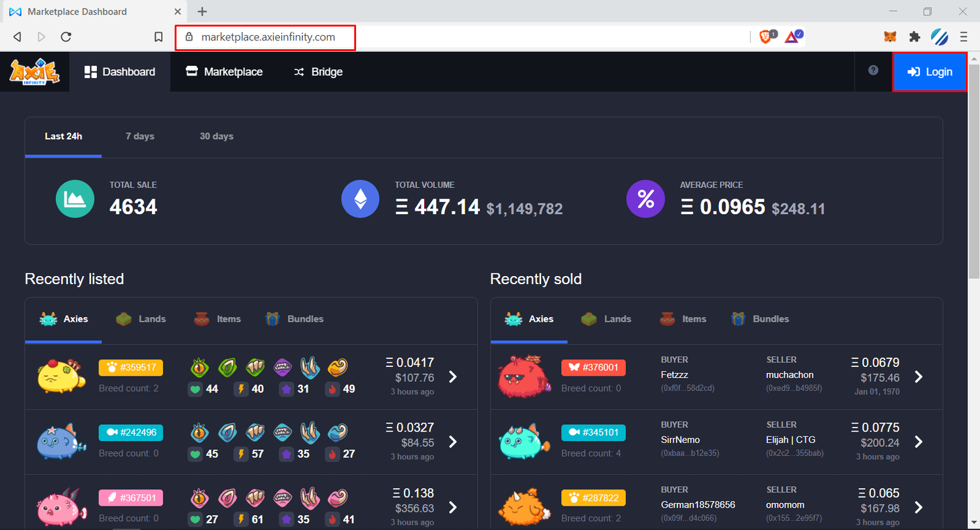Screen dimensions: 980x530
Task: Click the MetaMask fox extension icon
Action: click(x=890, y=37)
